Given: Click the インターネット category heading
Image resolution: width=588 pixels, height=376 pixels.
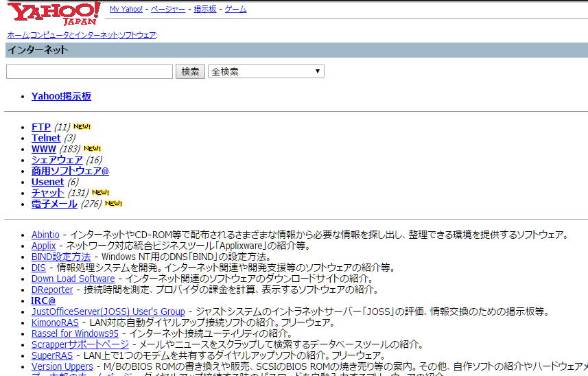Looking at the screenshot, I should click(x=38, y=50).
